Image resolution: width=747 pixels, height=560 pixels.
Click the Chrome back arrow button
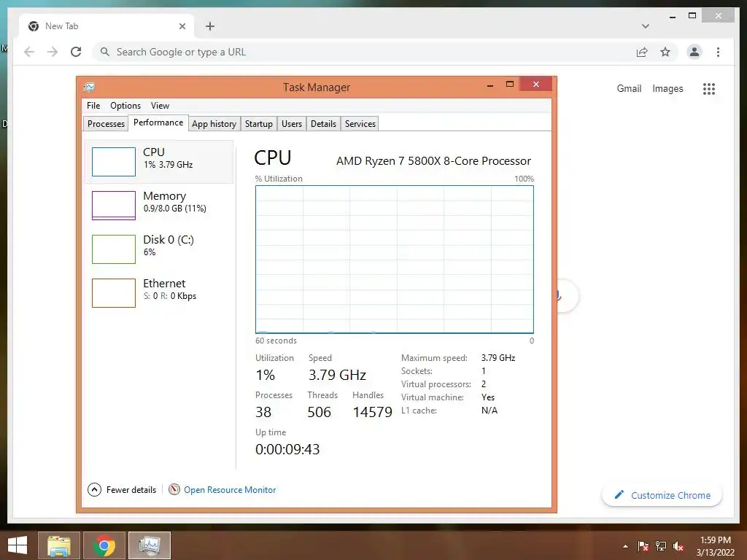click(29, 52)
